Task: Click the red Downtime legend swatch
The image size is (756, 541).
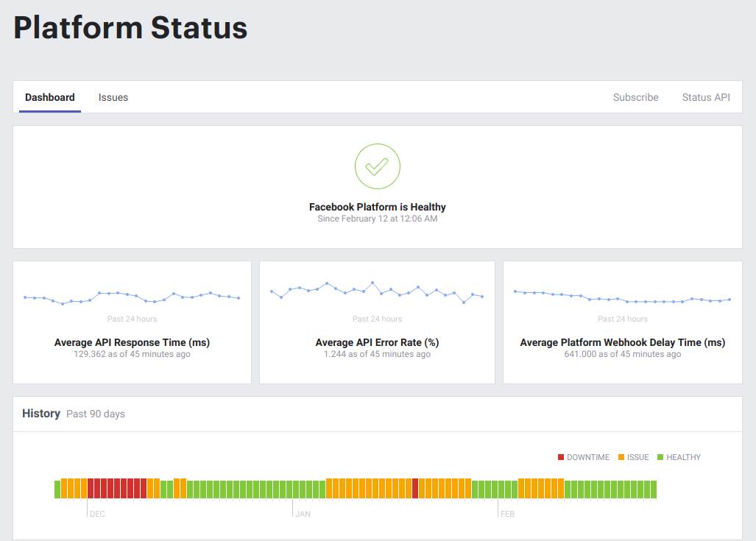Action: pos(561,457)
